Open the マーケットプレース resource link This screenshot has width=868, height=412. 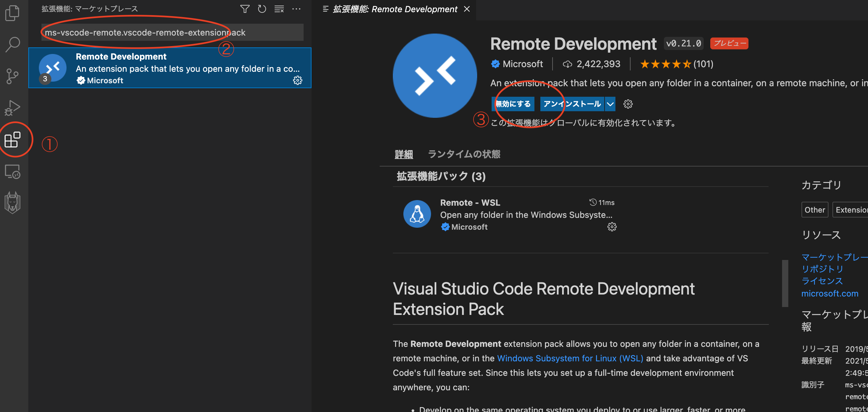pyautogui.click(x=834, y=257)
